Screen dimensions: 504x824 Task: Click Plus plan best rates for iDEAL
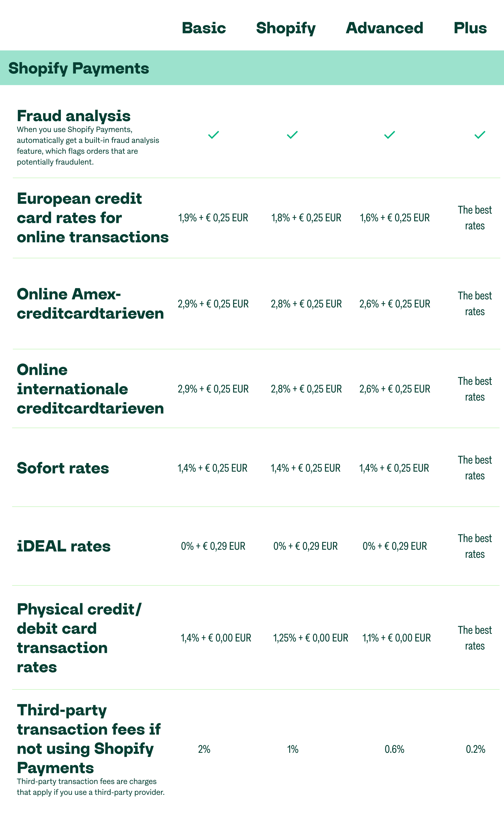pyautogui.click(x=475, y=546)
